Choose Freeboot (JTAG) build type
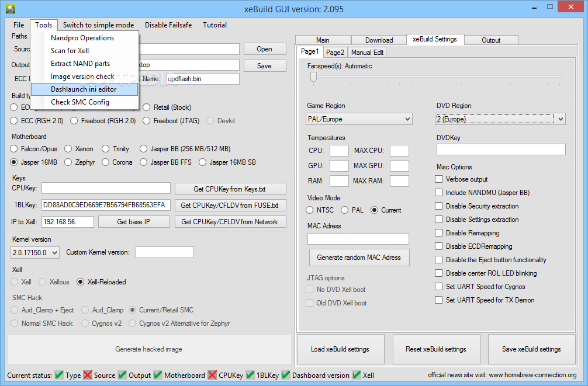The height and width of the screenshot is (386, 588). [146, 121]
